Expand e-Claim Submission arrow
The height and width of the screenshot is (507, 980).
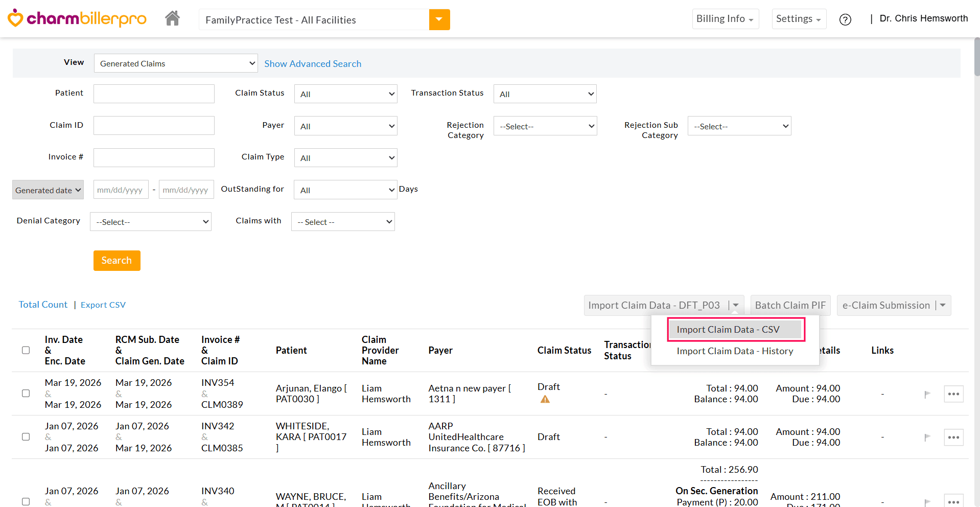click(x=943, y=305)
